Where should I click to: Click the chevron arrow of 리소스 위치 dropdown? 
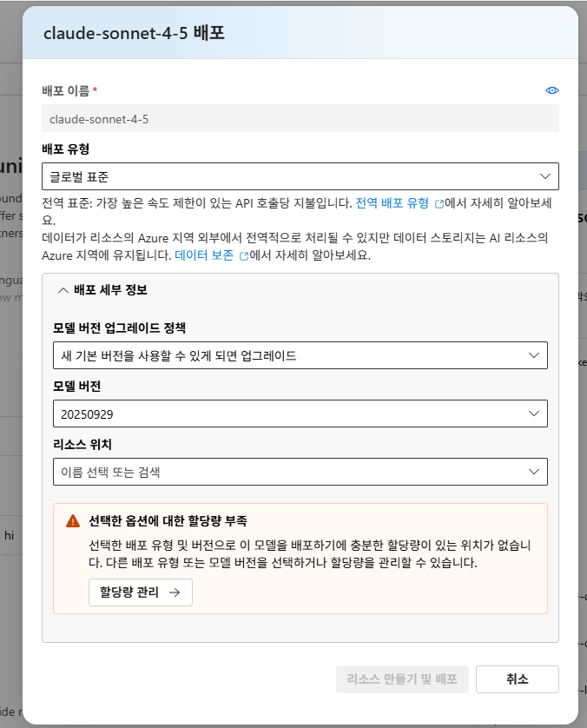pyautogui.click(x=534, y=472)
